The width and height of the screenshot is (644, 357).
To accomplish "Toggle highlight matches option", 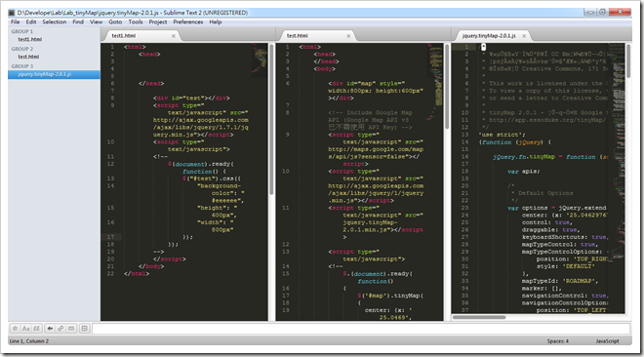I will click(x=85, y=329).
